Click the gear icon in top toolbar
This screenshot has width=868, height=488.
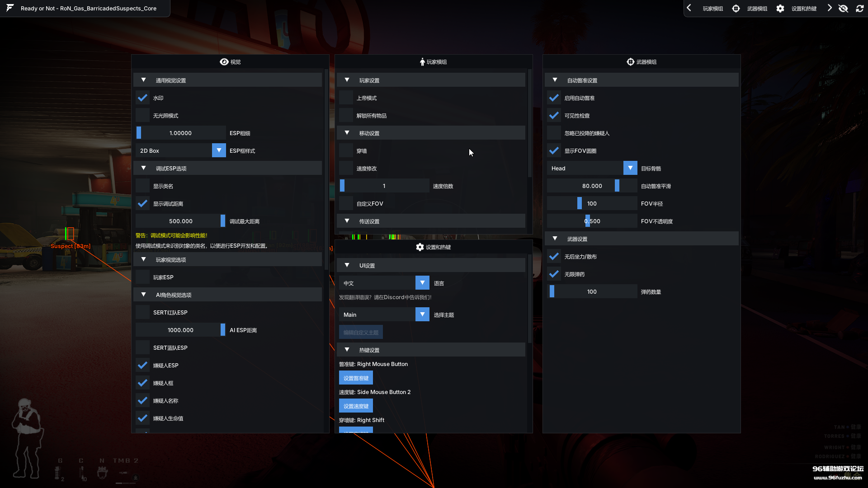pyautogui.click(x=780, y=9)
